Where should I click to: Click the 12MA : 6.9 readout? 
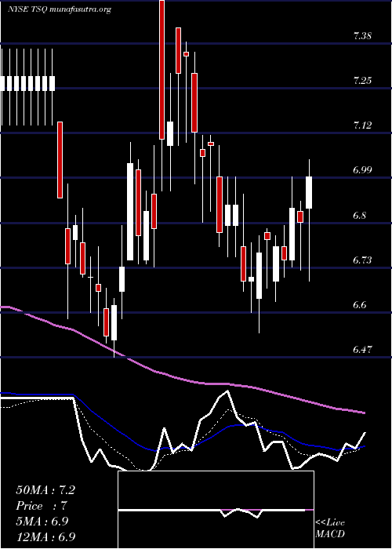pyautogui.click(x=45, y=536)
